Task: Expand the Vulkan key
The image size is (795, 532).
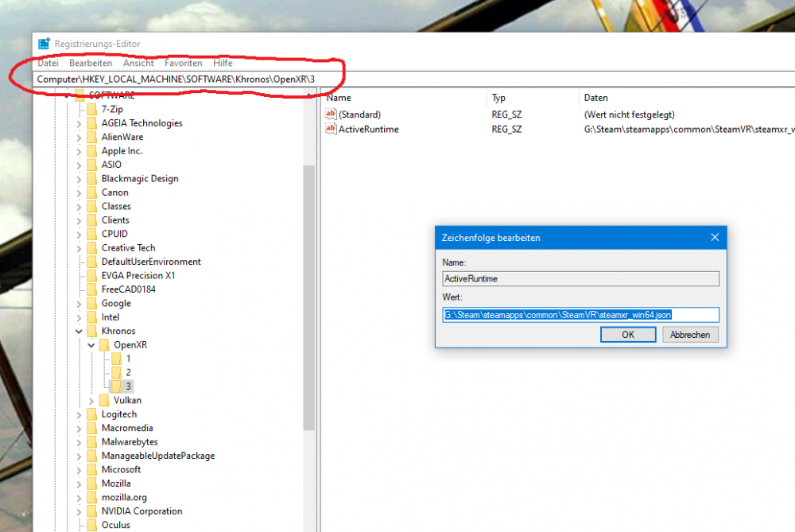Action: 91,401
